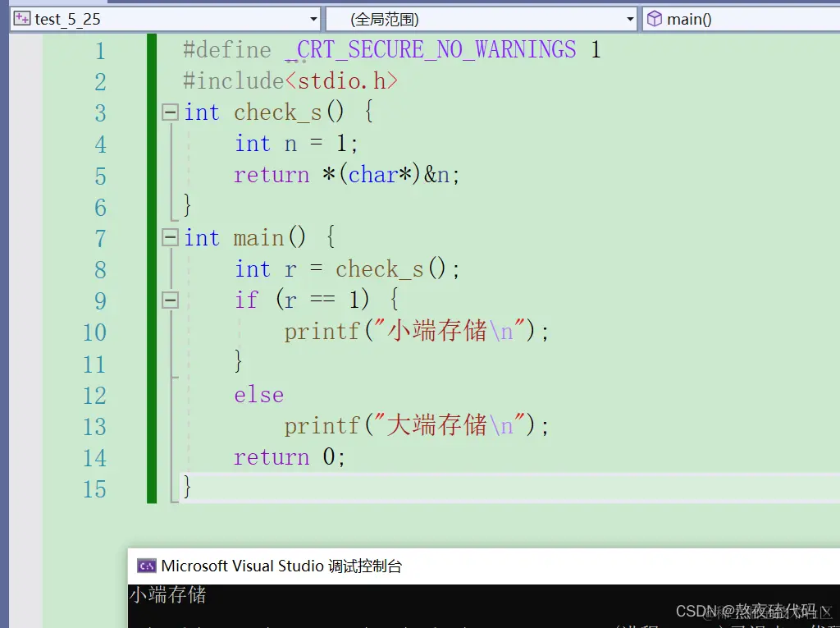Viewport: 840px width, 628px height.
Task: Click the 'return *(char*)&n;' statement
Action: point(347,175)
